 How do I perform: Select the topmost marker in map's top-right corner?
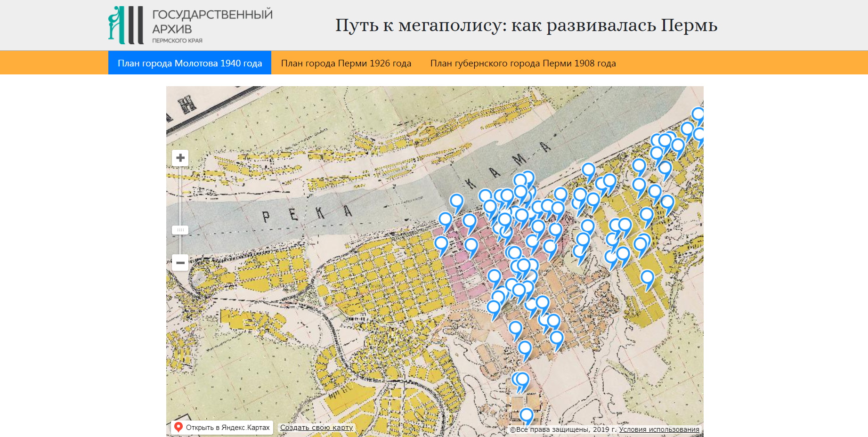[x=698, y=114]
